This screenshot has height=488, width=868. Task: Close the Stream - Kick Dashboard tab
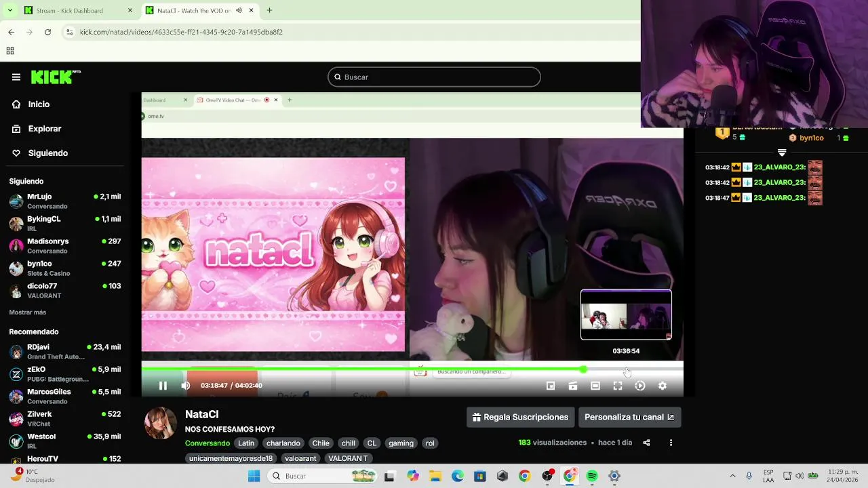click(130, 11)
